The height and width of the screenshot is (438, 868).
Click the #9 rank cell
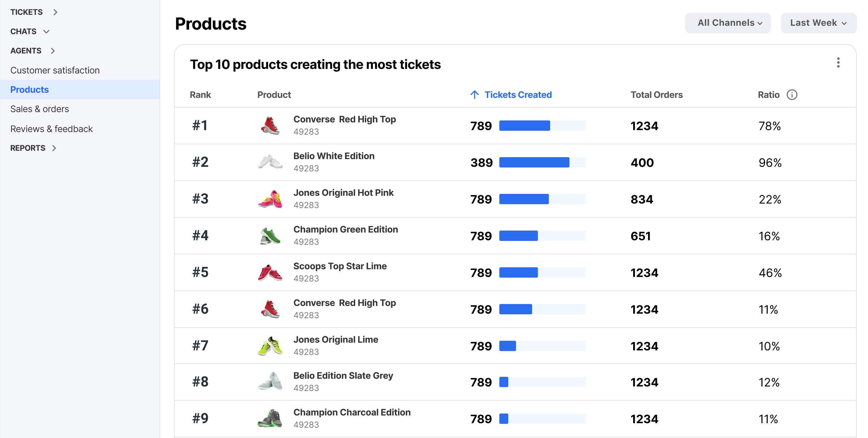200,418
